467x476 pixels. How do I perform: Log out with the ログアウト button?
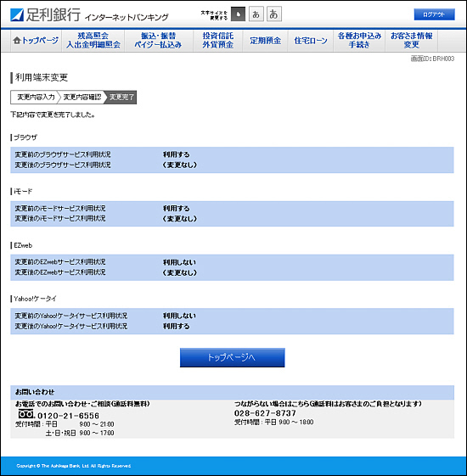click(x=434, y=14)
